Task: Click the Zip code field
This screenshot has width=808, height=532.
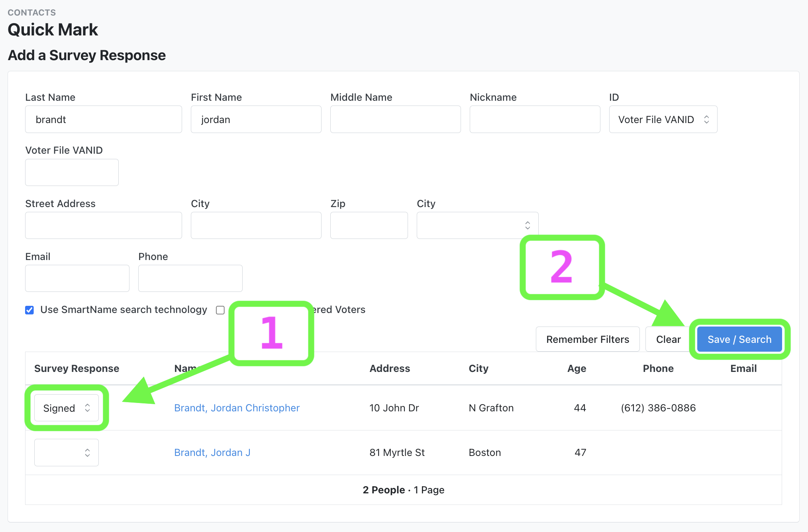Action: pyautogui.click(x=369, y=225)
